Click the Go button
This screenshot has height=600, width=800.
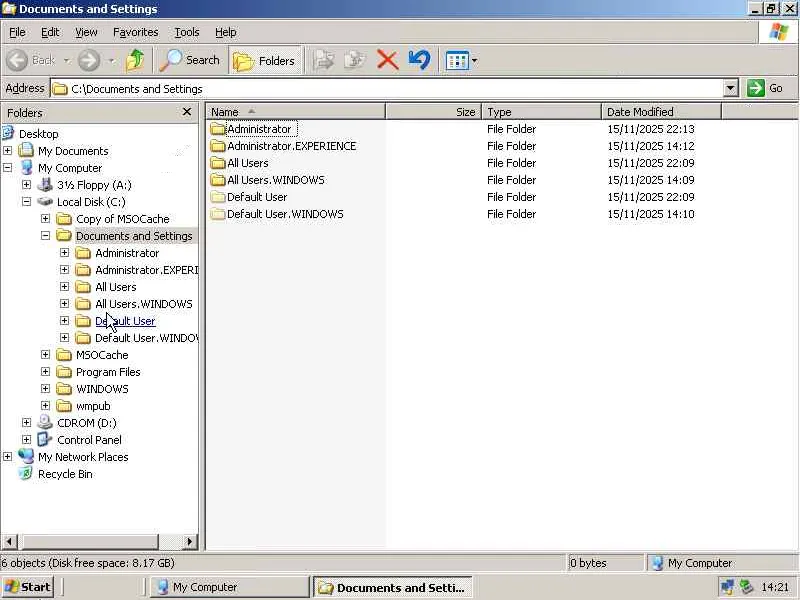tap(765, 88)
